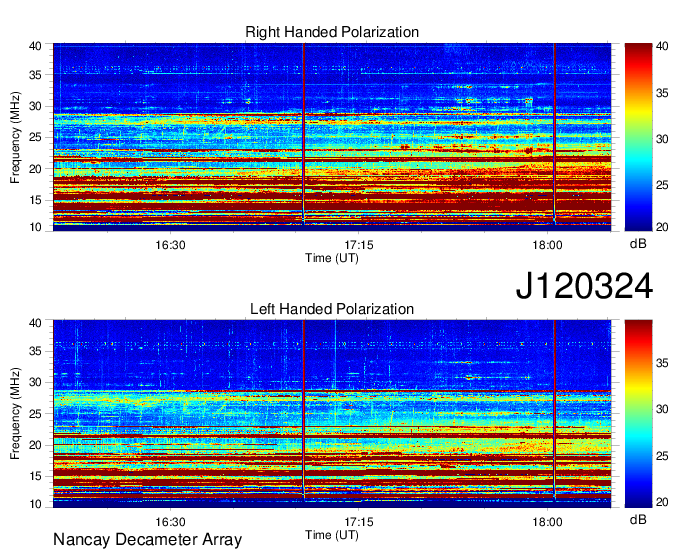The image size is (680, 552).
Task: Click frequency tick 40 on left-handed plot
Action: click(x=35, y=323)
